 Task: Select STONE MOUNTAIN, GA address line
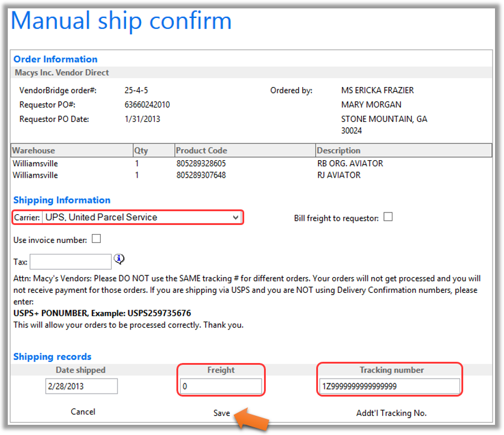[384, 119]
